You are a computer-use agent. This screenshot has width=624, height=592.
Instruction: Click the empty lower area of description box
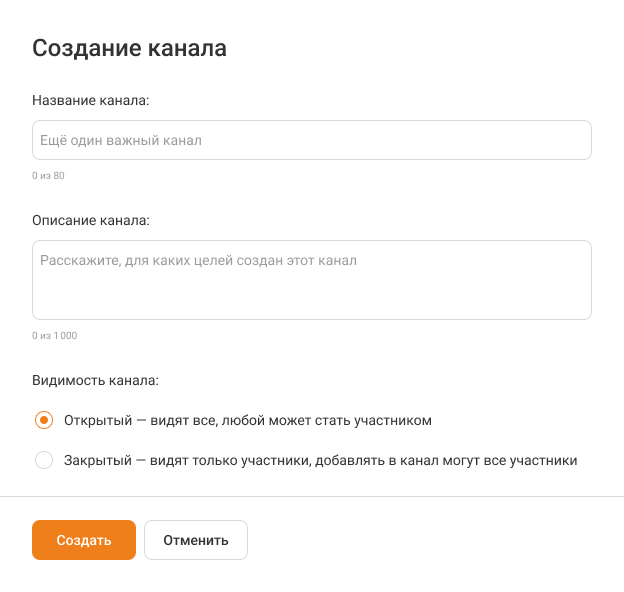pos(311,300)
